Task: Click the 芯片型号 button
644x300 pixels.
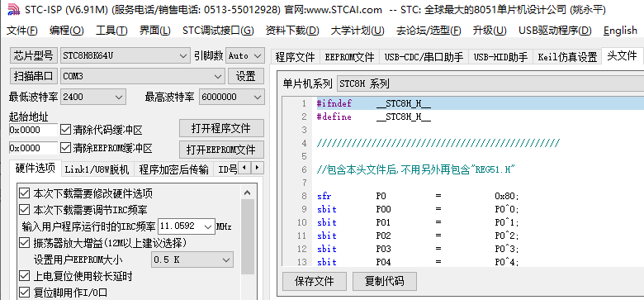Action: (34, 55)
